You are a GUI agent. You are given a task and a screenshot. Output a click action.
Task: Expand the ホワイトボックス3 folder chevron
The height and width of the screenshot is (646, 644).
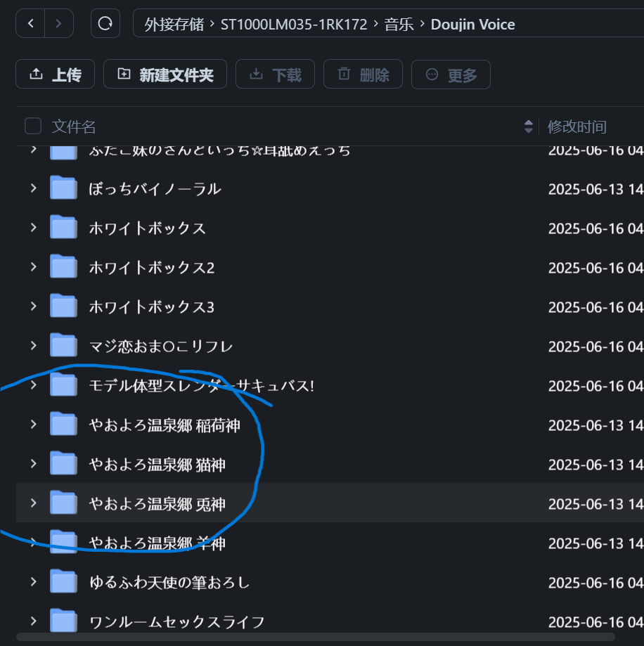coord(33,306)
